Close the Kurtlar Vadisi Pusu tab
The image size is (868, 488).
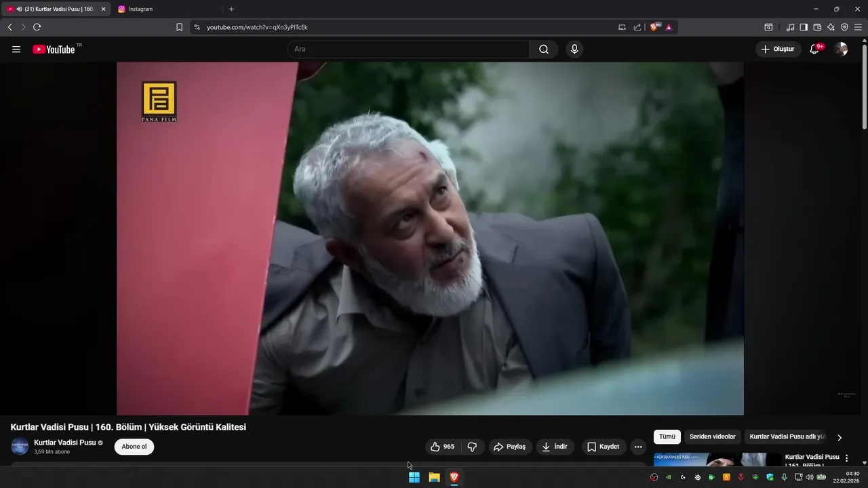coord(103,9)
